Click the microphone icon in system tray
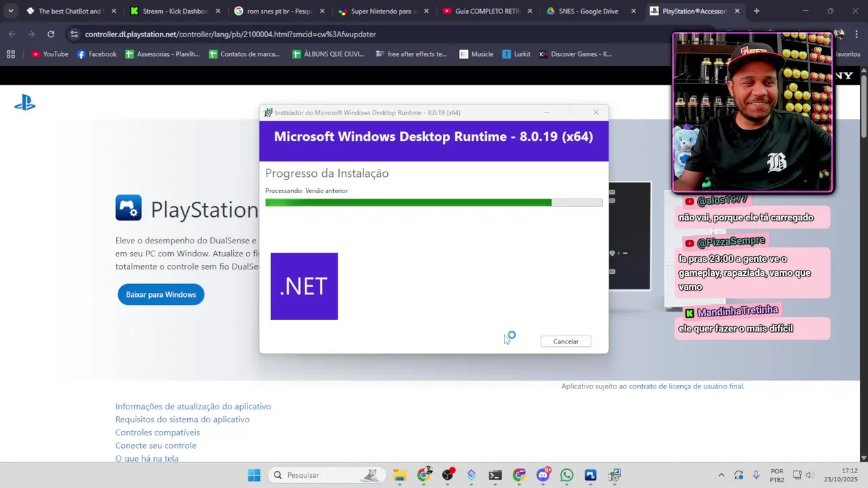The height and width of the screenshot is (488, 868). click(x=756, y=475)
